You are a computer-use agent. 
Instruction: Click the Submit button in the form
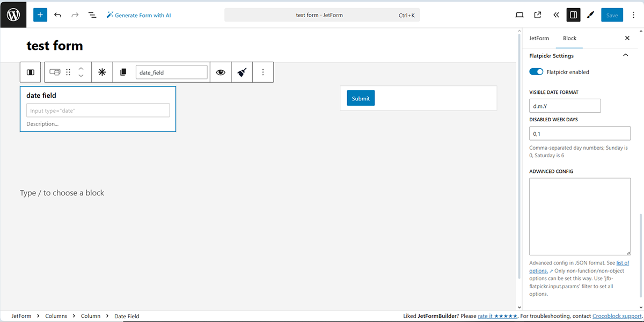point(361,98)
